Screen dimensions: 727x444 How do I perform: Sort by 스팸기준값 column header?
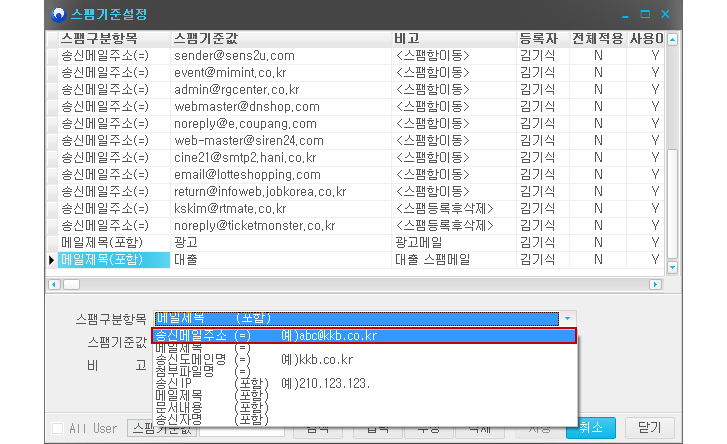pyautogui.click(x=281, y=38)
